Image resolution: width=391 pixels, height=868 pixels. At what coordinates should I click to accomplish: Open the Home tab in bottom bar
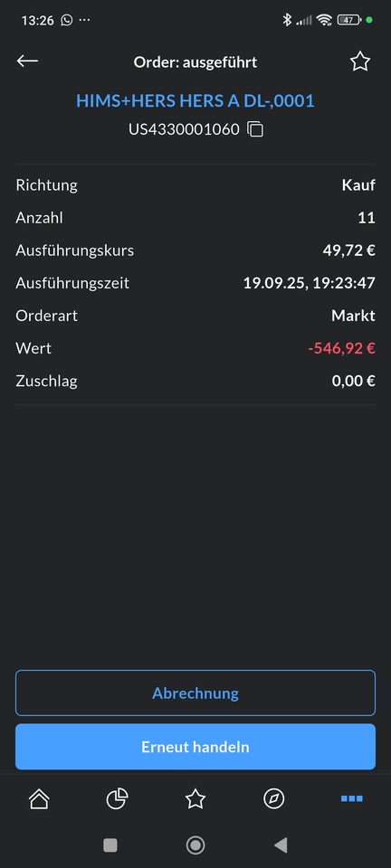click(x=39, y=798)
